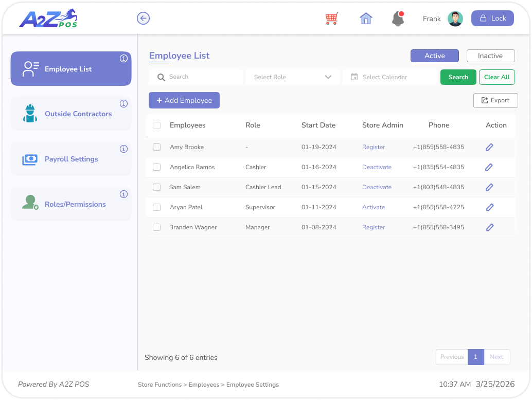Check the checkbox for Sam Salem's row
Screen dimensions: 532x400
pyautogui.click(x=156, y=187)
